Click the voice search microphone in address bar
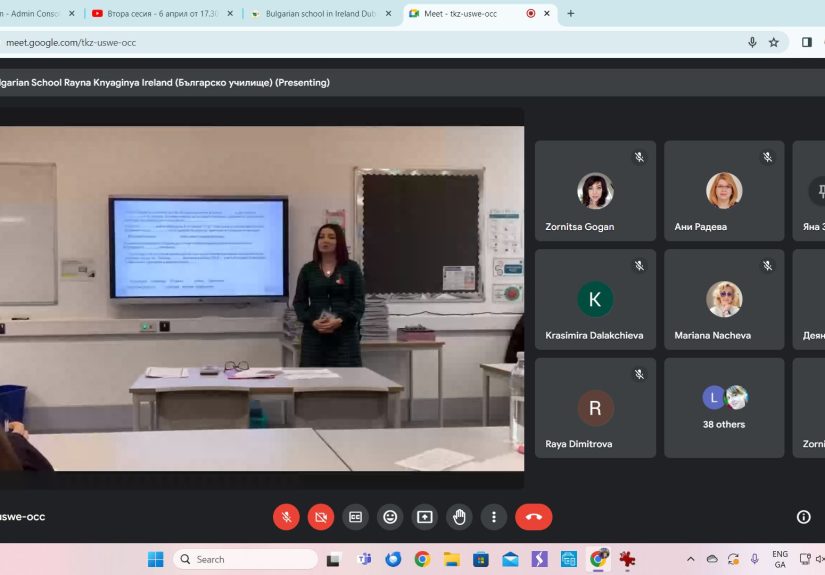This screenshot has width=825, height=575. click(752, 42)
